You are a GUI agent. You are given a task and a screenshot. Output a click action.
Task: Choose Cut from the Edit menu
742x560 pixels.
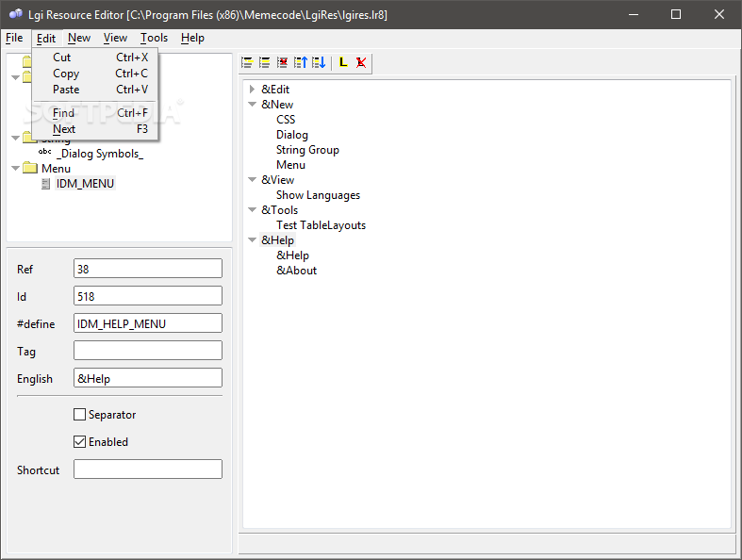(x=94, y=58)
